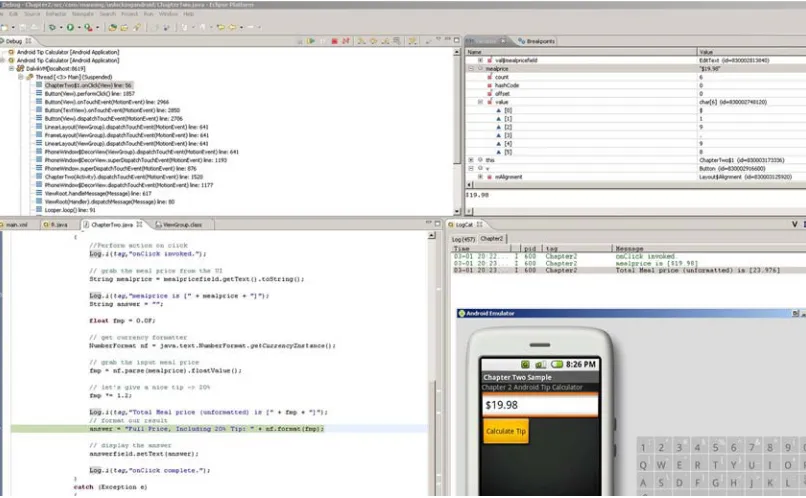Click the New file icon in main toolbar
The image size is (806, 498).
click(x=4, y=27)
